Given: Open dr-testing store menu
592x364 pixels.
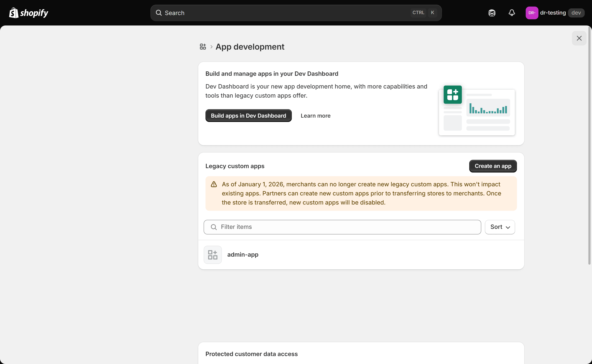Looking at the screenshot, I should tap(555, 13).
